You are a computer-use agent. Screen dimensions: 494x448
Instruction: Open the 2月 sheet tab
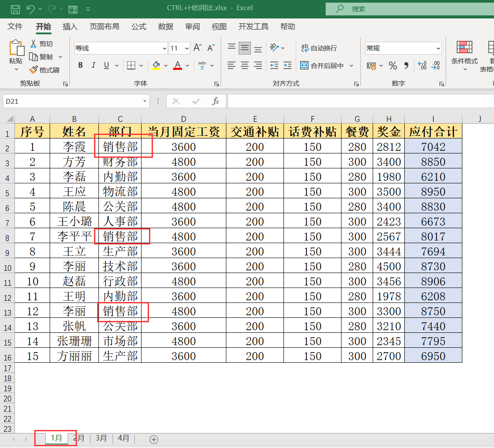click(x=80, y=438)
